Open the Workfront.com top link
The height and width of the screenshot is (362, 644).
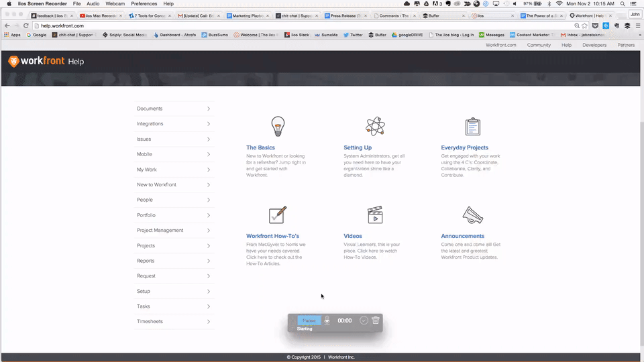click(500, 45)
